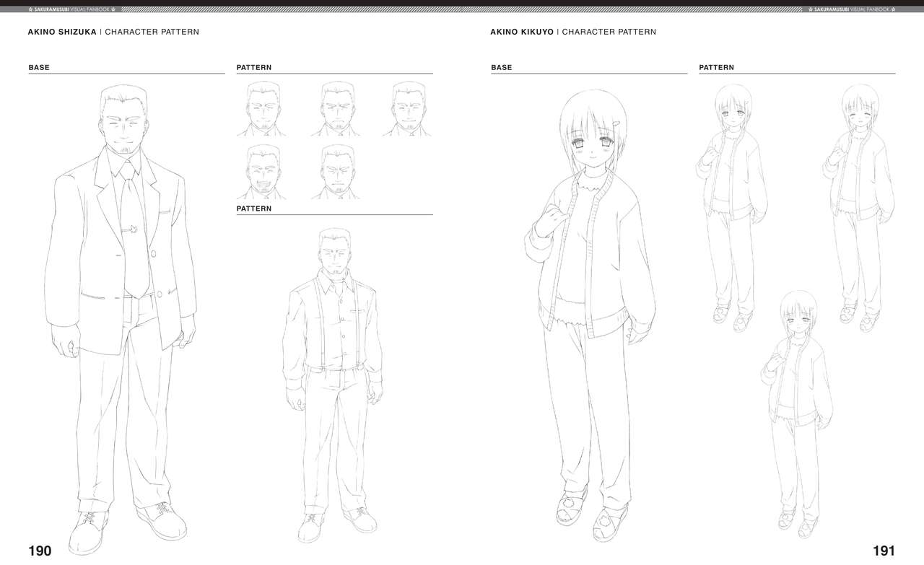Select page number 191
The image size is (924, 565).
(x=884, y=551)
